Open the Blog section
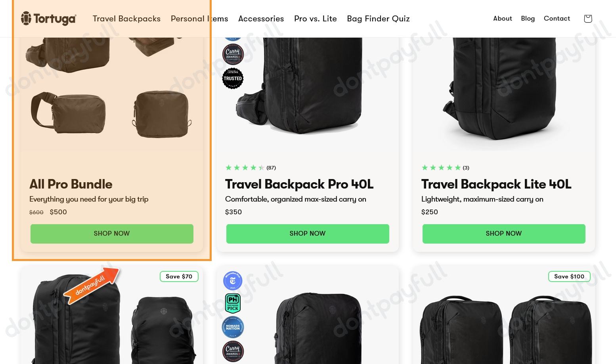Image resolution: width=616 pixels, height=364 pixels. 528,19
